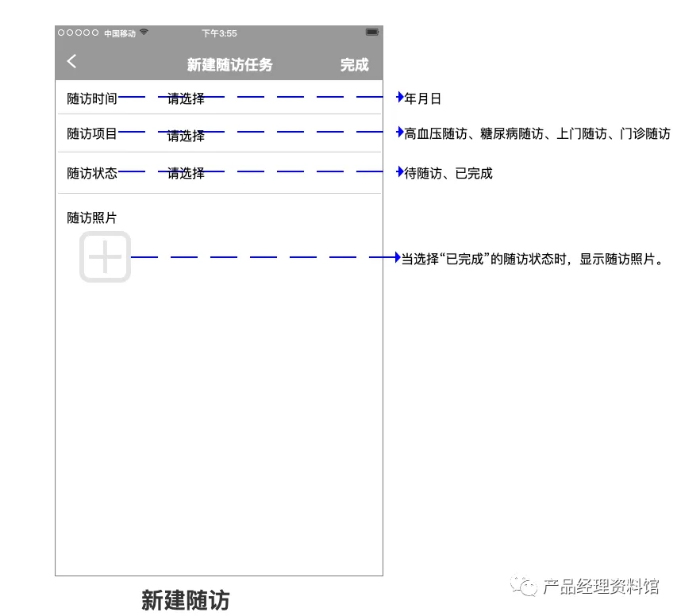Click the 随访状态 label
681x616 pixels.
(92, 173)
